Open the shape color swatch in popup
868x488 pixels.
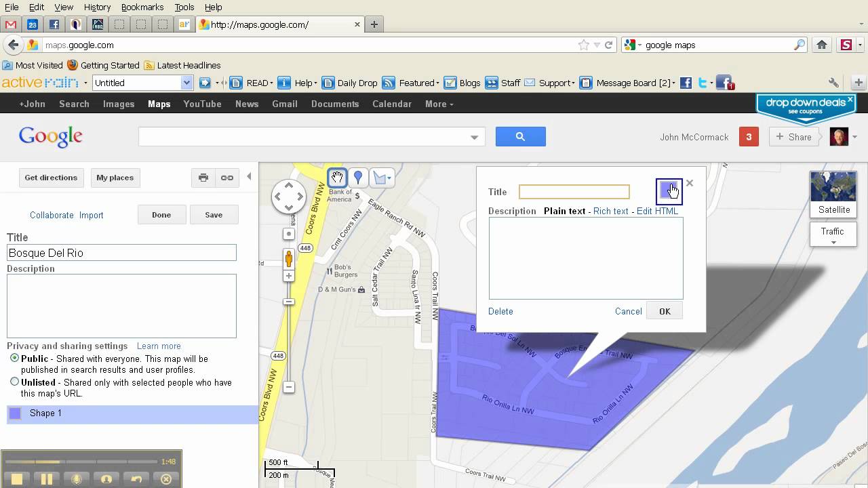point(669,192)
